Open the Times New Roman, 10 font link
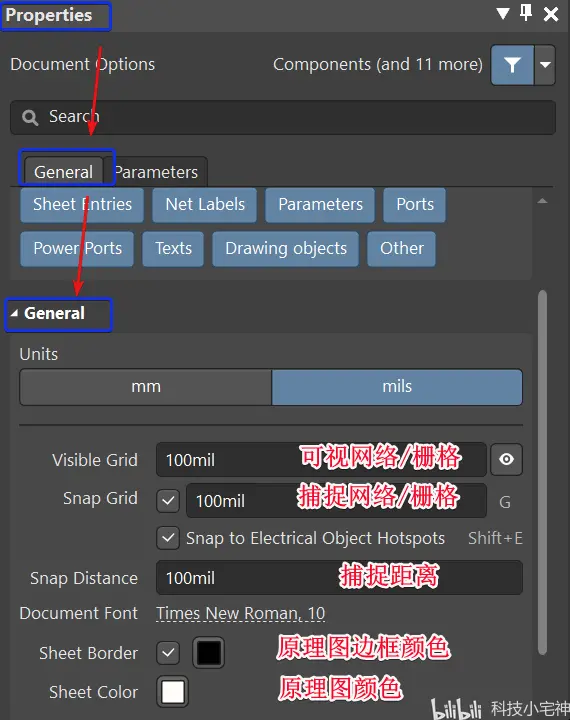Screen dimensions: 570x720 tap(240, 613)
